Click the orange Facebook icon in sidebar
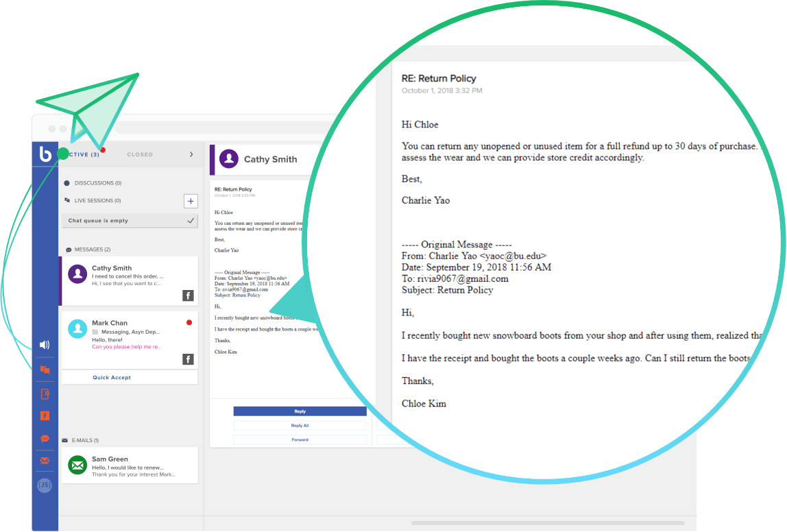787x532 pixels. tap(45, 415)
